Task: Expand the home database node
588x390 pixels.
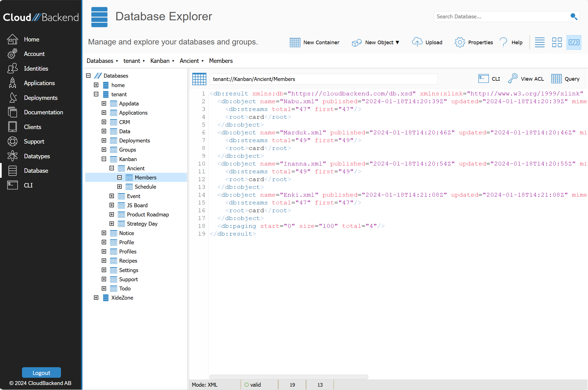Action: click(x=96, y=85)
